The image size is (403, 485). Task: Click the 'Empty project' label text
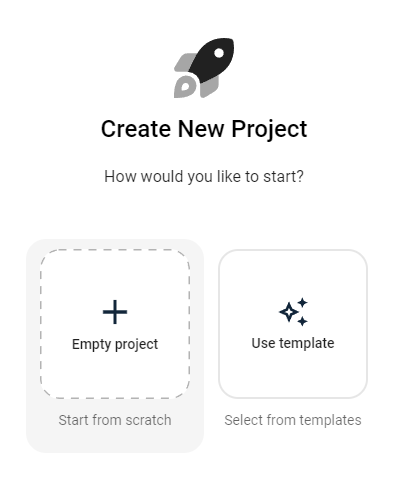[115, 344]
